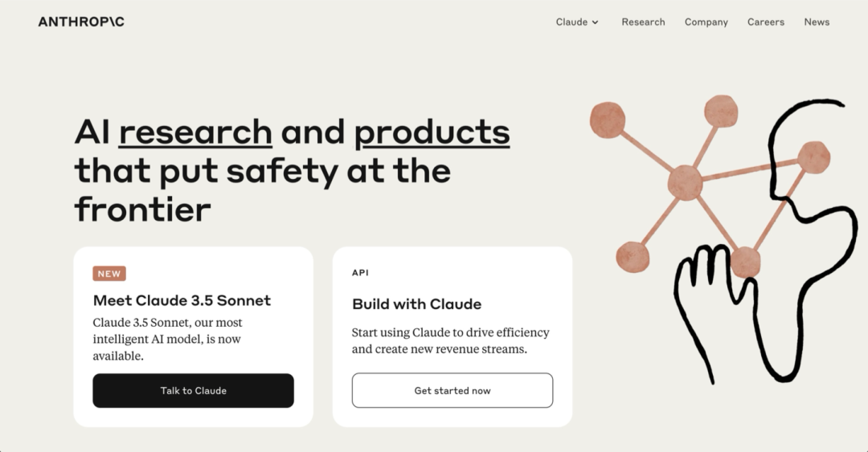Select the Meet Claude 3.5 Sonnet heading

(x=182, y=300)
